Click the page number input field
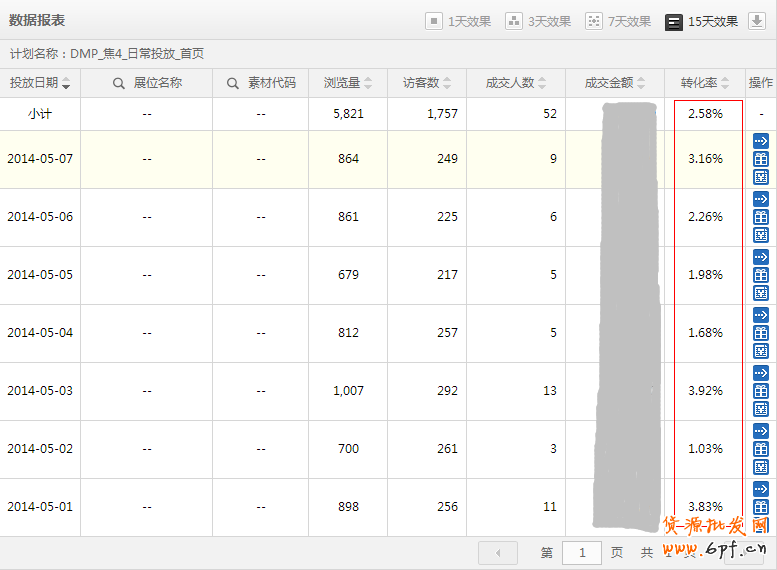 (582, 552)
